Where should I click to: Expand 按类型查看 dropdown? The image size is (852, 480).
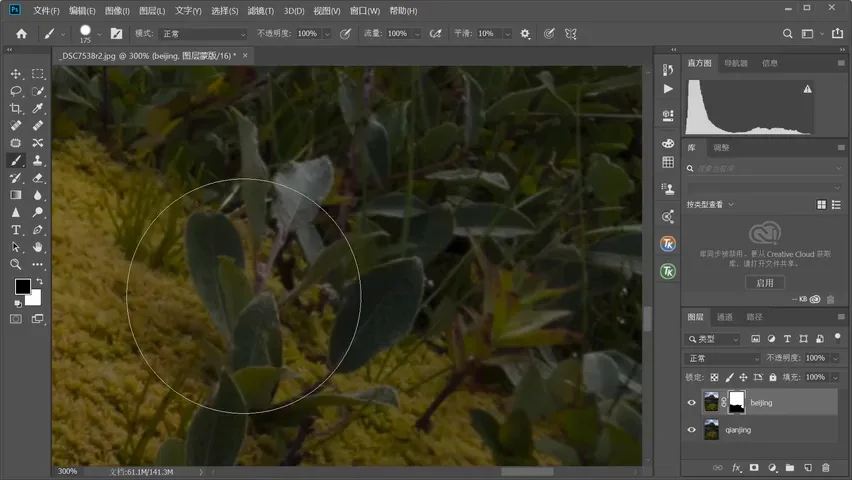[710, 204]
